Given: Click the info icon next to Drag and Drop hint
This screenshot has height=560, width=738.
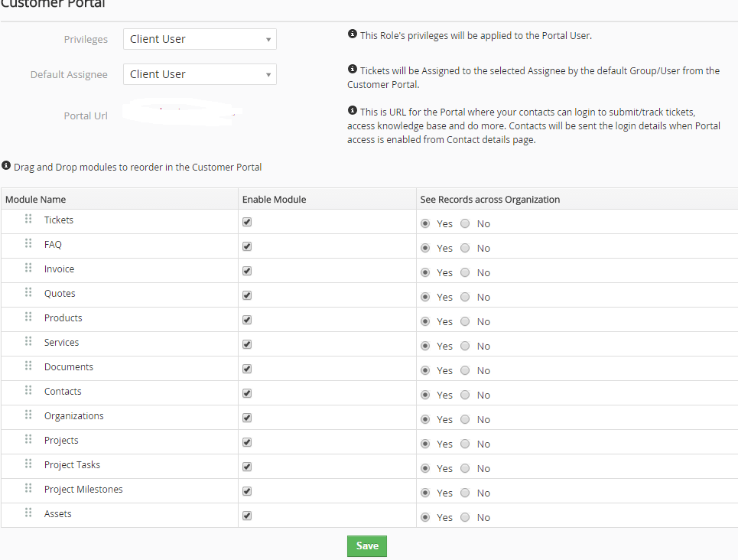Looking at the screenshot, I should (x=6, y=165).
